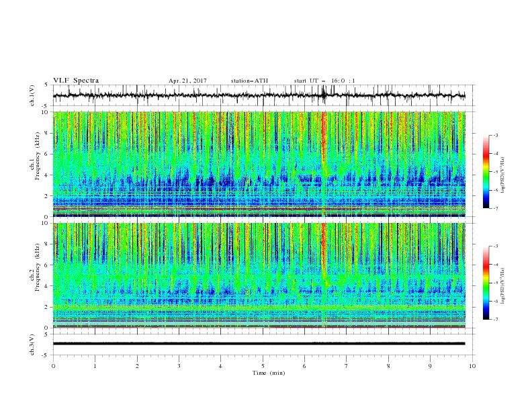
Task: Click the 'Time (min)' axis label
Action: point(269,373)
